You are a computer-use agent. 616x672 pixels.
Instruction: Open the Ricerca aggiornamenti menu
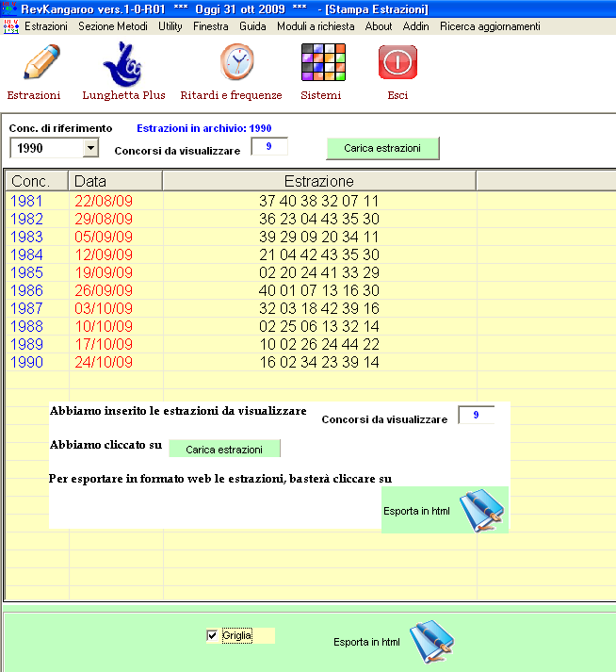coord(490,26)
